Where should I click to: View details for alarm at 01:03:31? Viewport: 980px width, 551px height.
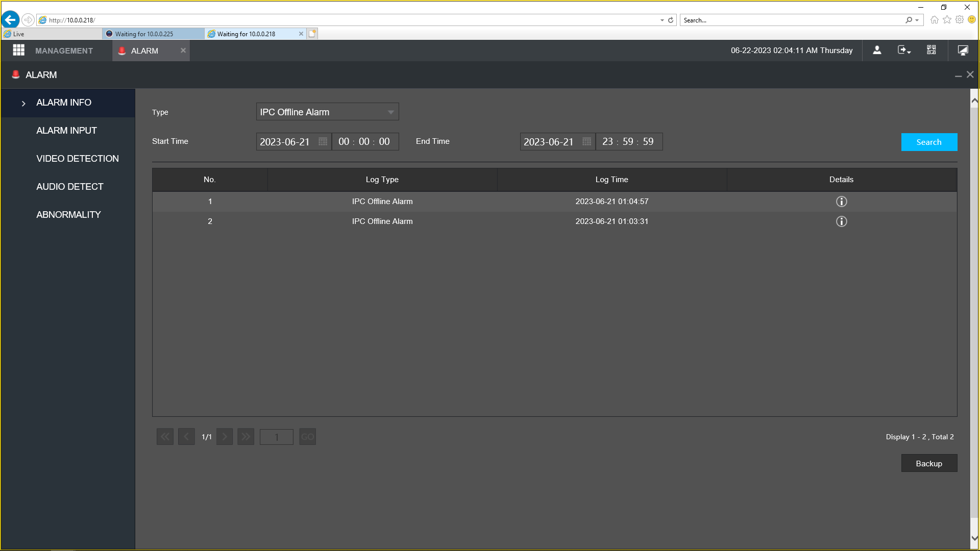tap(841, 221)
